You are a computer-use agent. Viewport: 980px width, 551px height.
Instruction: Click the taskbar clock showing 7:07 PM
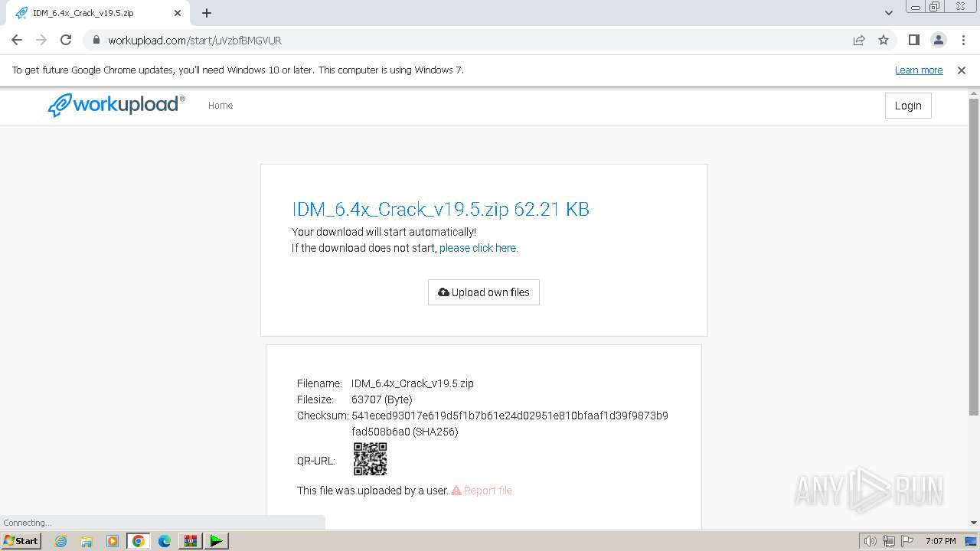tap(940, 541)
